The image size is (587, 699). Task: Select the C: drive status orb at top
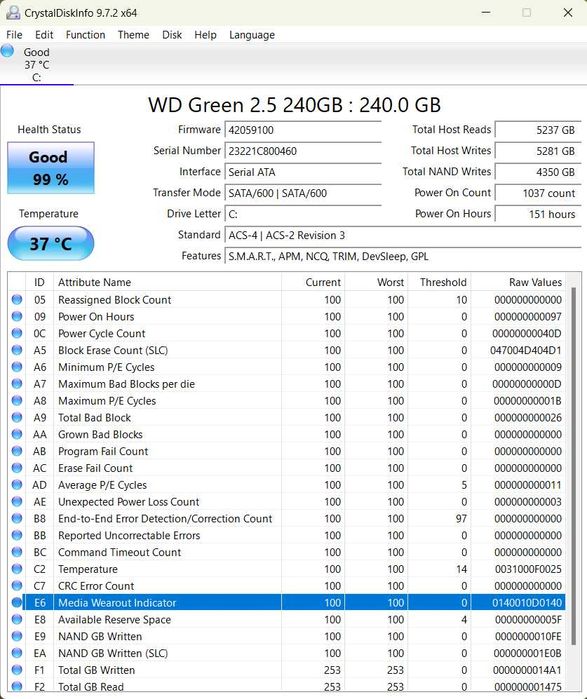[x=8, y=51]
